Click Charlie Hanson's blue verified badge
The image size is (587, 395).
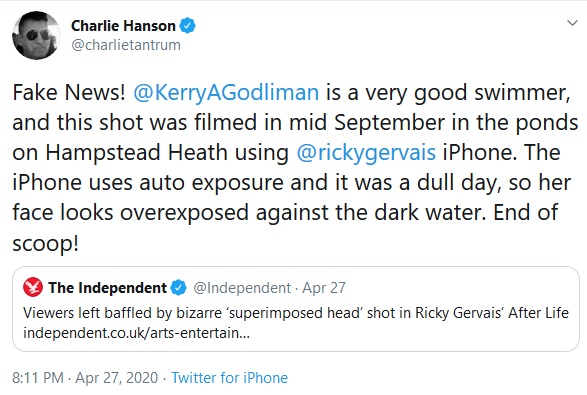tap(188, 26)
